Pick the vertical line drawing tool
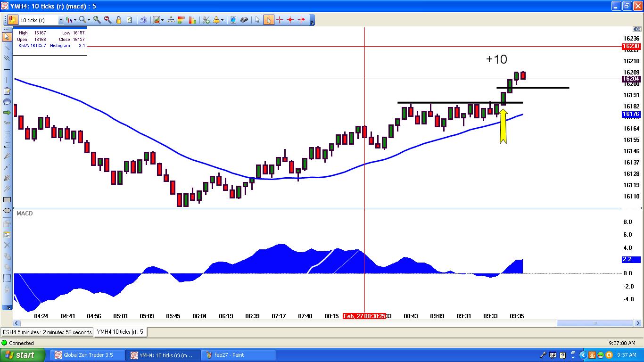 pyautogui.click(x=7, y=80)
